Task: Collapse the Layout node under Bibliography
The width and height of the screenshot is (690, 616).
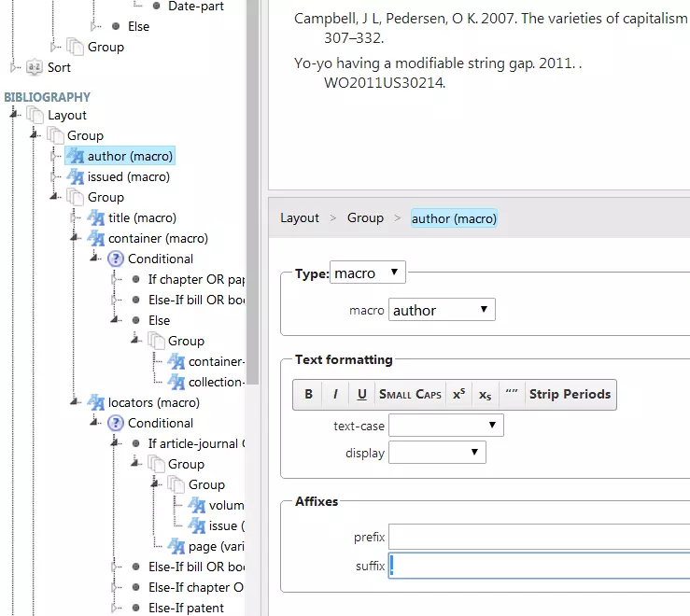Action: click(x=14, y=115)
